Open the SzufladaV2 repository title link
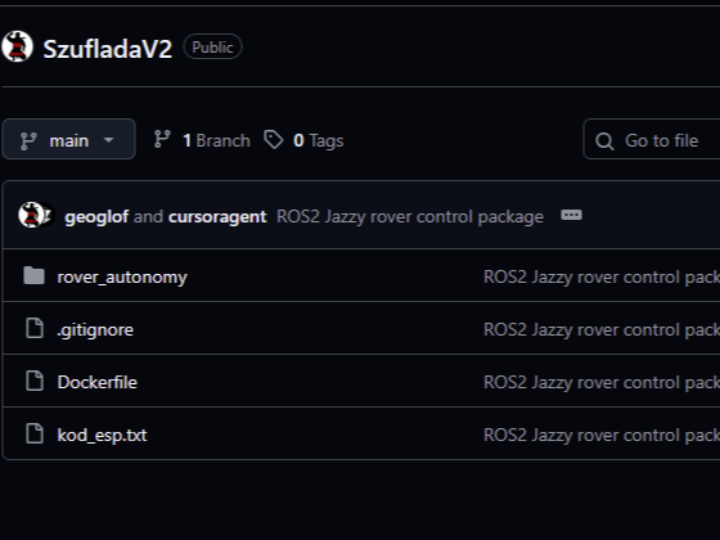720x540 pixels. [107, 48]
